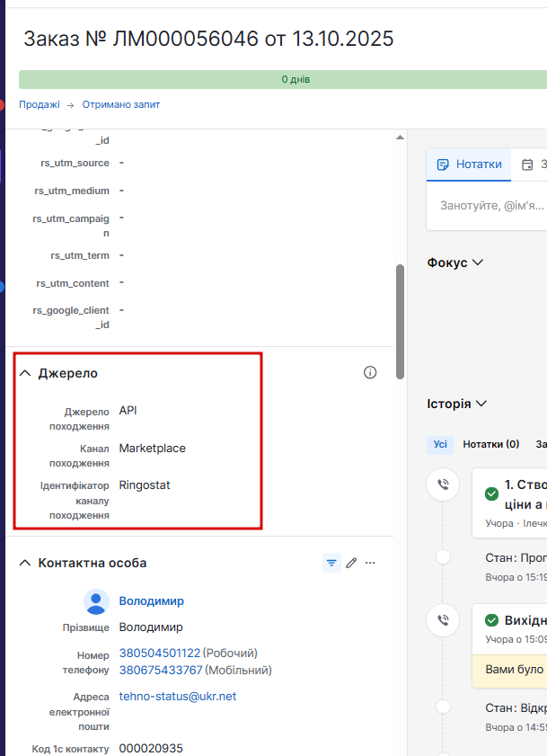Click green checkmark on the Вихідн activity
Viewport: 547px width, 756px height.
(491, 620)
